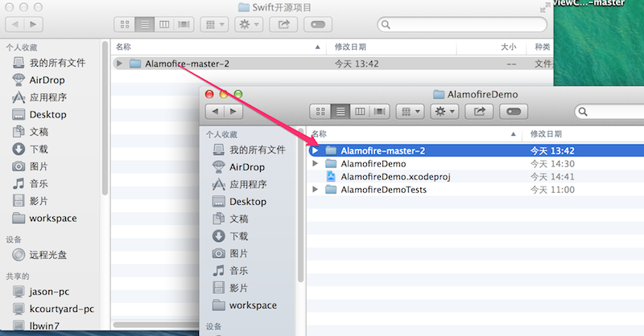The height and width of the screenshot is (336, 644).
Task: Sort by 大小 in Swift开源项目 window
Action: coord(491,47)
